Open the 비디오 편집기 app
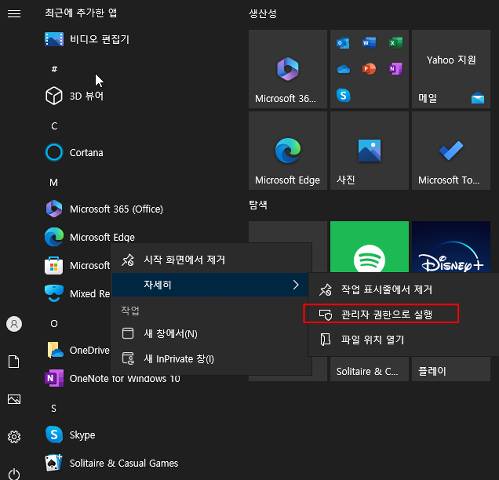499x480 pixels. tap(87, 39)
